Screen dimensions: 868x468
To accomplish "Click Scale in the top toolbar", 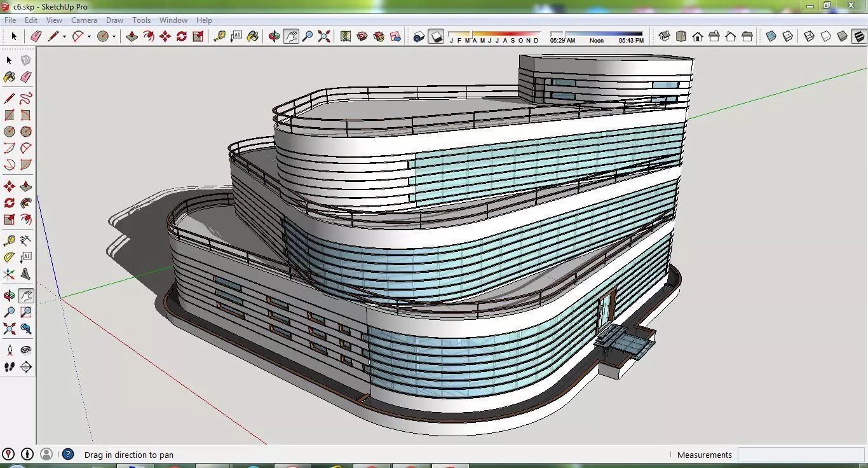I will pos(198,36).
